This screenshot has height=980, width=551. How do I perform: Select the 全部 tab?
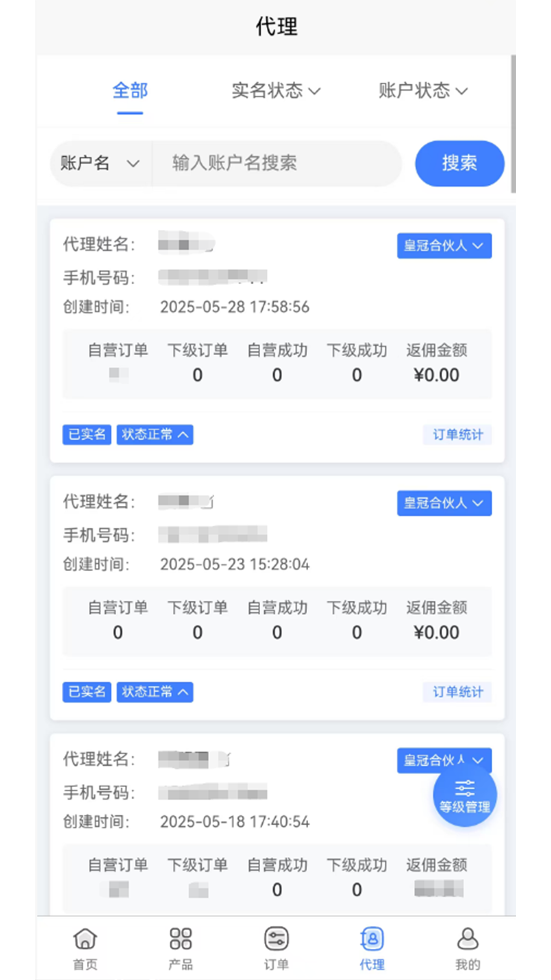click(130, 91)
